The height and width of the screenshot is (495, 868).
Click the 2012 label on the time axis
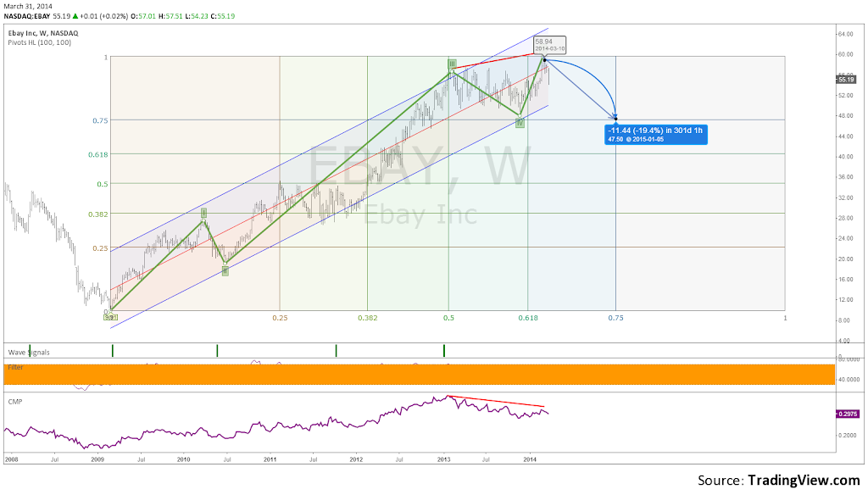coord(356,459)
